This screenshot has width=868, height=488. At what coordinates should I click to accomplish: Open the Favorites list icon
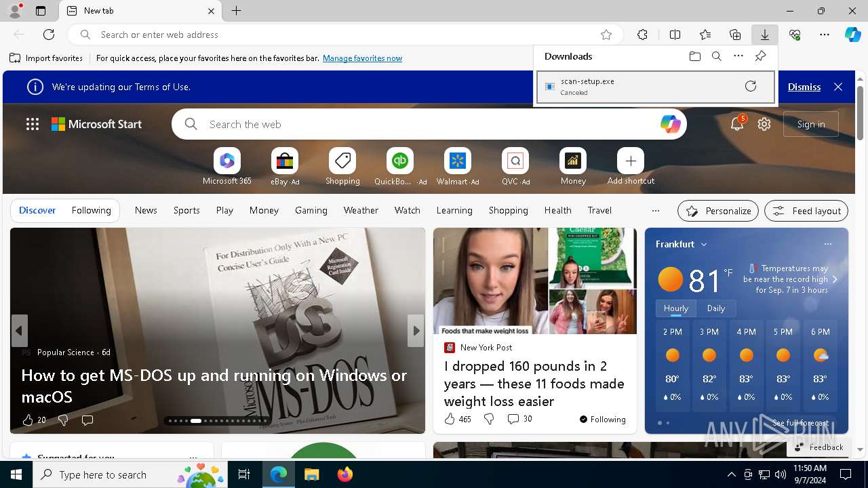click(x=705, y=35)
